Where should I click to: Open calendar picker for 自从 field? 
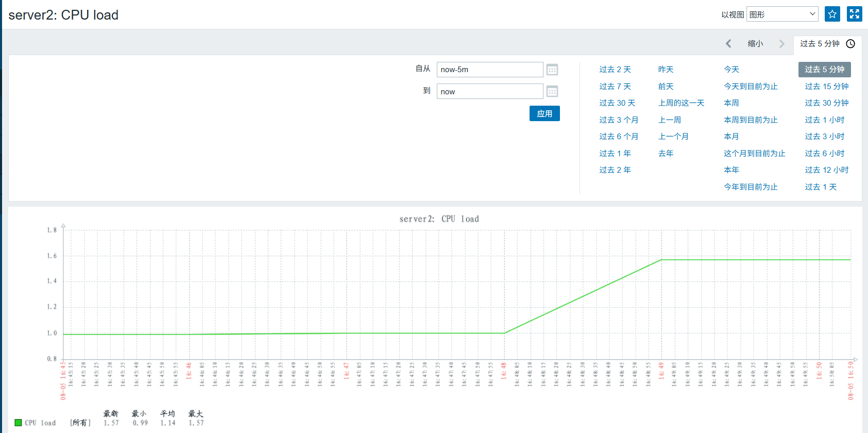[x=552, y=70]
